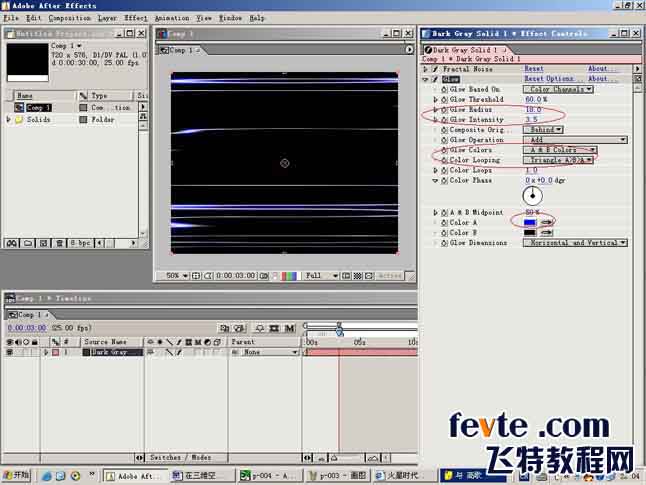Click the pixel aspect correction icon

[369, 276]
